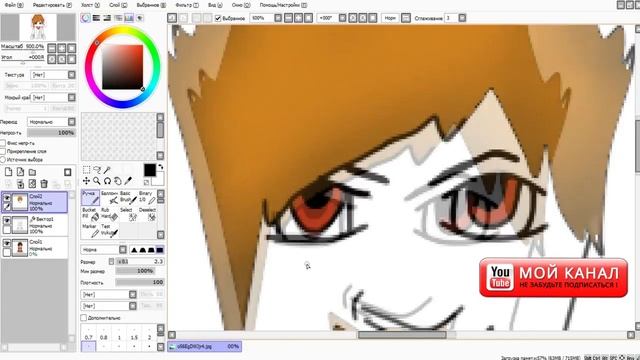Select the eyedropper color picker tool
Screen dimensions: 640x360
pos(128,181)
